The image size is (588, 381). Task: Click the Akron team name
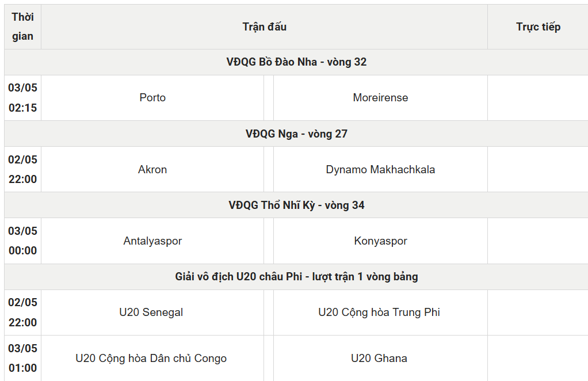click(152, 170)
